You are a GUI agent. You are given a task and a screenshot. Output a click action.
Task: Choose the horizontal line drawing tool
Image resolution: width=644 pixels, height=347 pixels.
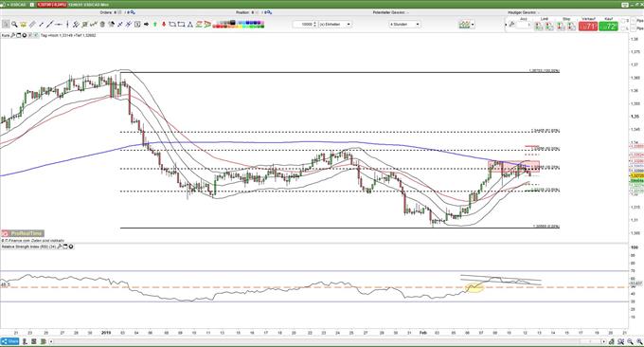tap(59, 25)
